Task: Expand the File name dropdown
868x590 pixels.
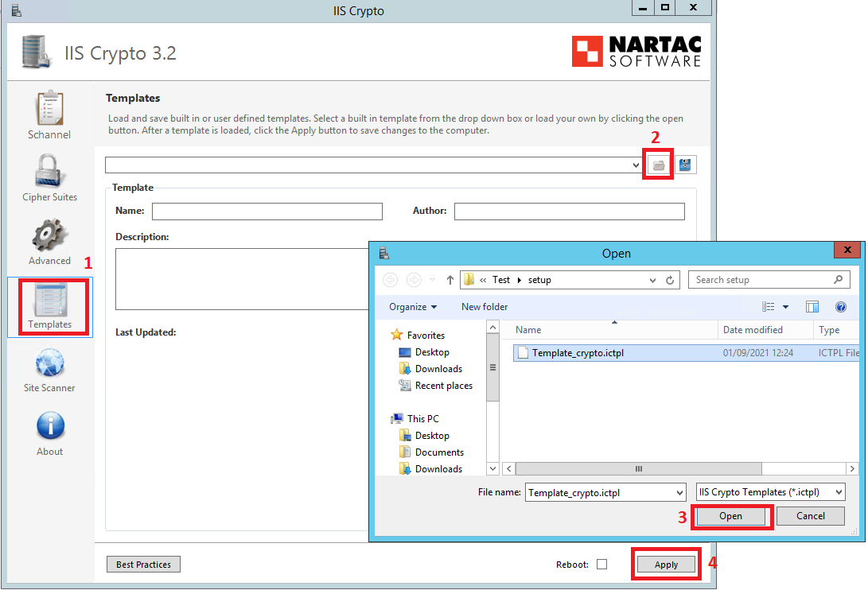Action: [x=679, y=492]
